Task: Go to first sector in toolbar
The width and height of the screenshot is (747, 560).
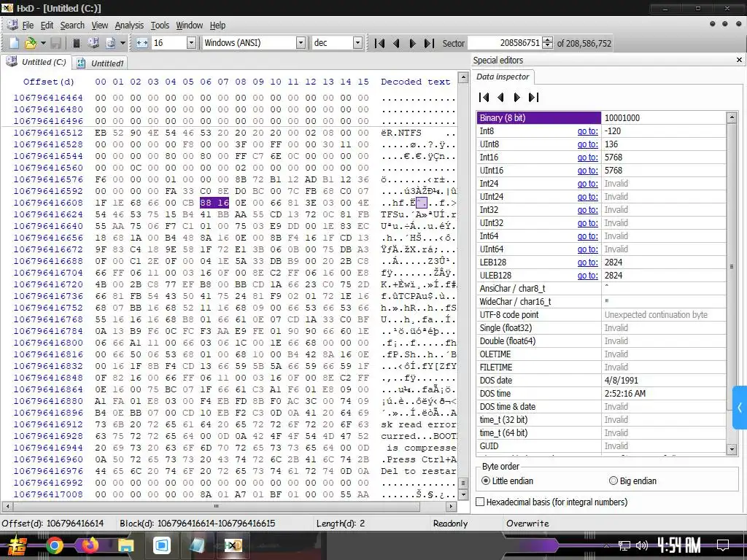Action: (x=379, y=43)
